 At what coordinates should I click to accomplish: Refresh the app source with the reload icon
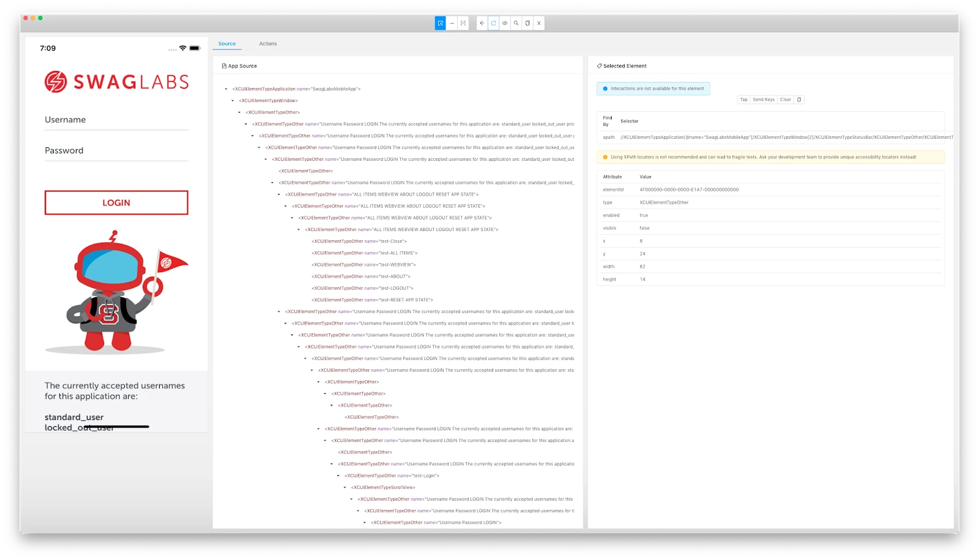493,23
